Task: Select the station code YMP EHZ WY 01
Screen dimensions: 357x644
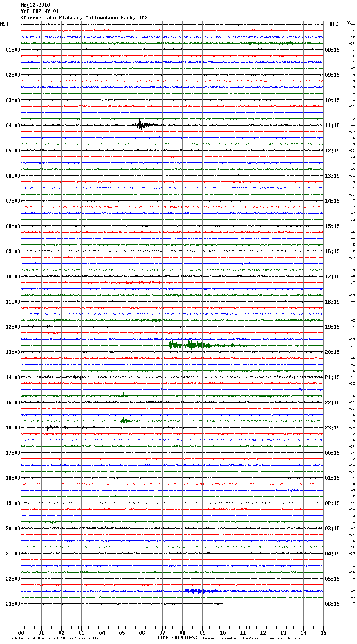Action: 40,11
